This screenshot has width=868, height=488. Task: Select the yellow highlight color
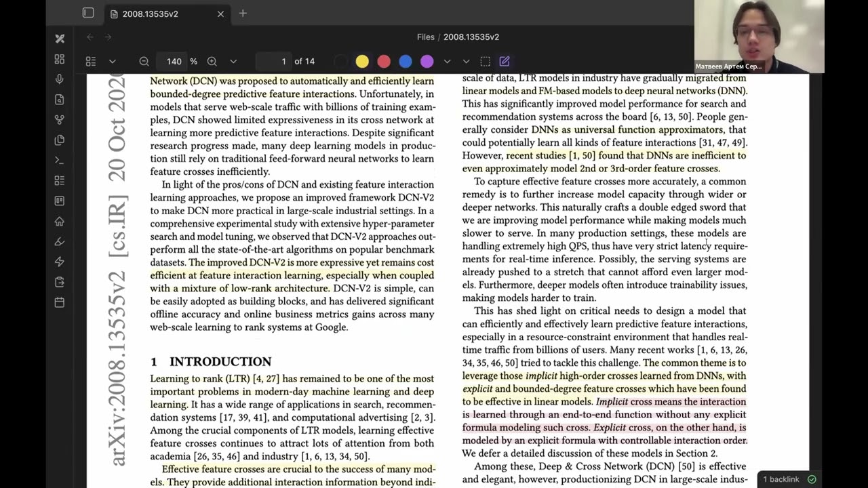362,62
